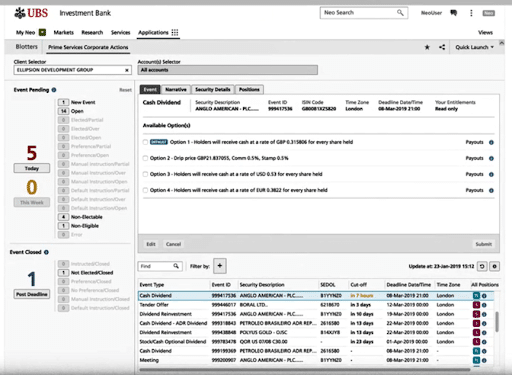
Task: Click the position badge in the QOR US row
Action: coord(476,342)
